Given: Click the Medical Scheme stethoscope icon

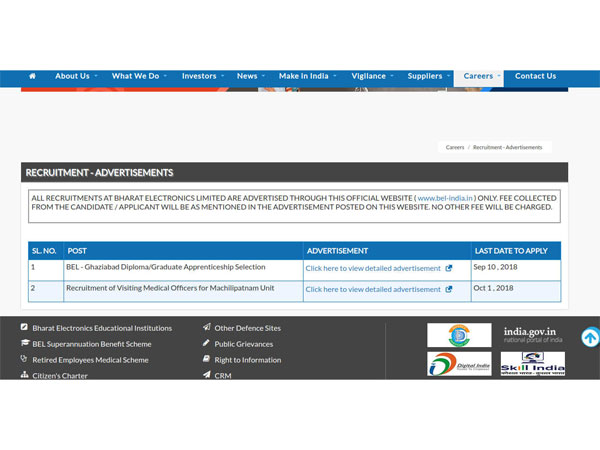Looking at the screenshot, I should [24, 359].
